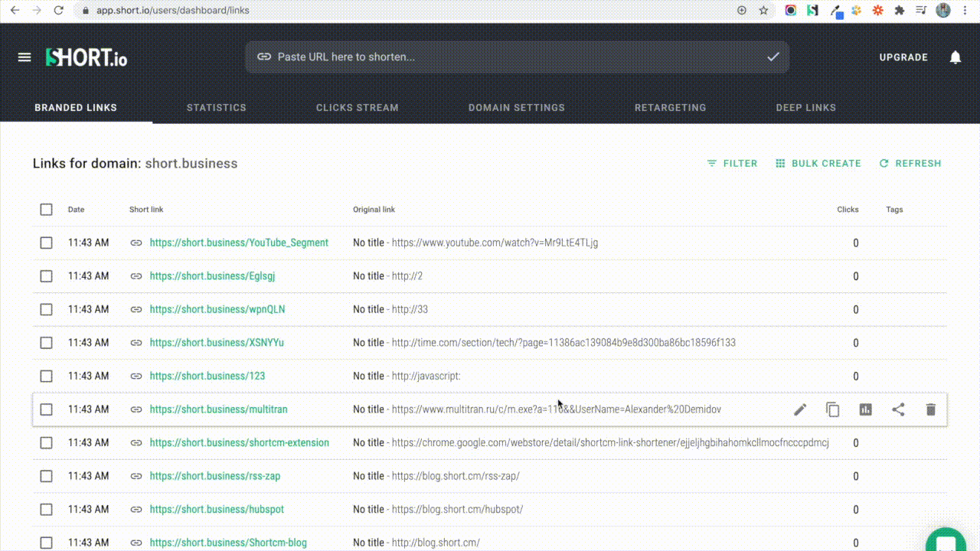The width and height of the screenshot is (980, 551).
Task: Expand the hamburger navigation menu
Action: coord(24,57)
